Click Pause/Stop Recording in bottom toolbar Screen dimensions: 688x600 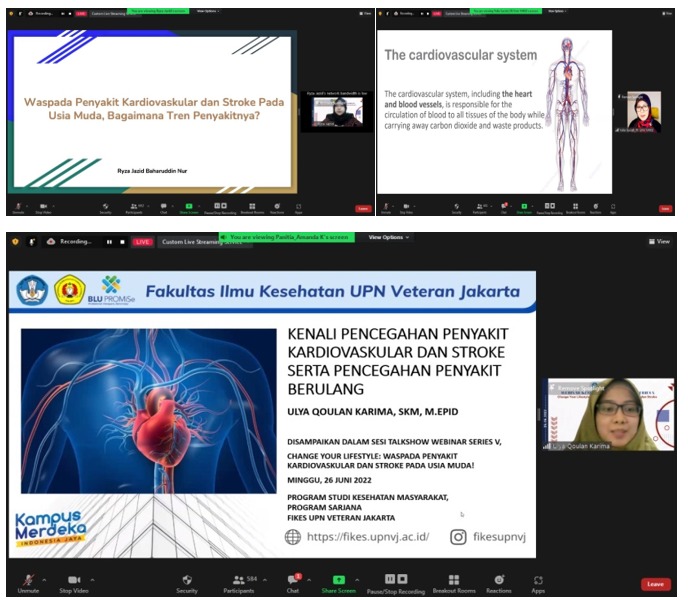coord(396,581)
